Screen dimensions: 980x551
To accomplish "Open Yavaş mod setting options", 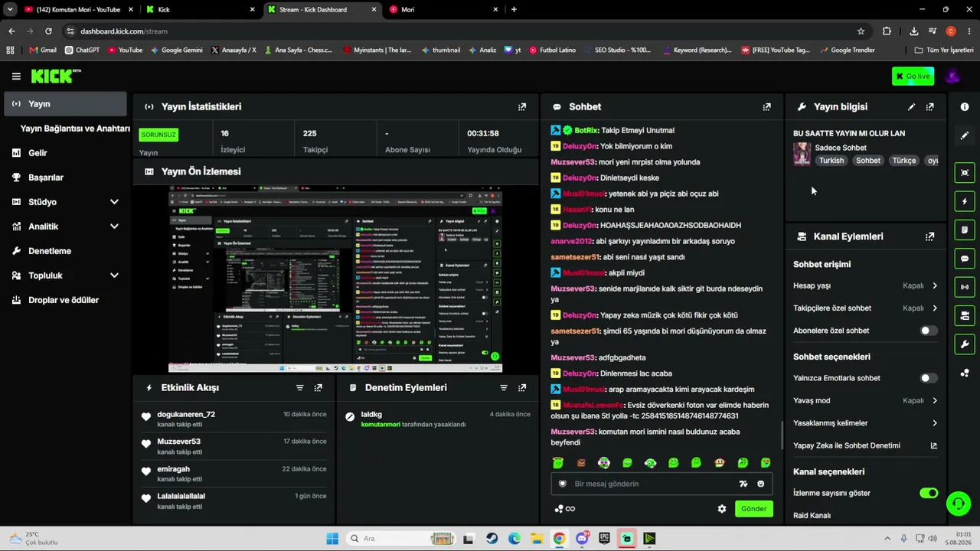I will 865,400.
